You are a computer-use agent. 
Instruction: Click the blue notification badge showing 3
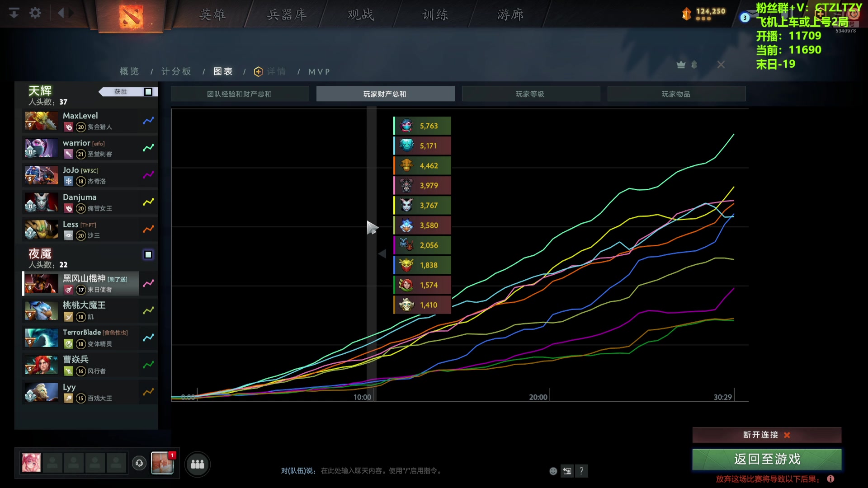(x=745, y=18)
